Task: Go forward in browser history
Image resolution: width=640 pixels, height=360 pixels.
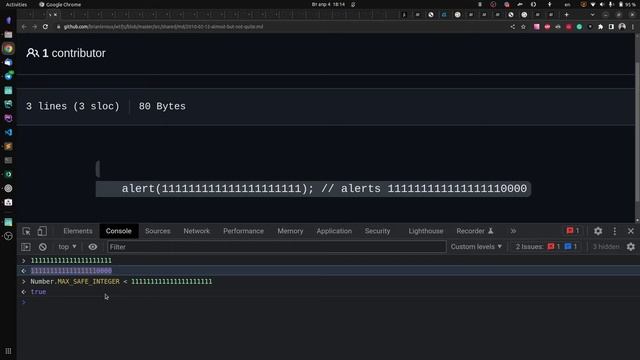Action: 35,27
